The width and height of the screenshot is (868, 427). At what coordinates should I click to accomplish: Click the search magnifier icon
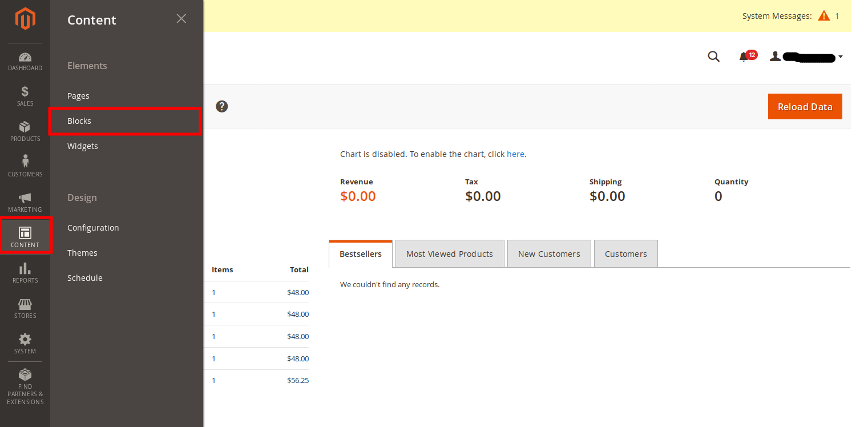tap(713, 57)
